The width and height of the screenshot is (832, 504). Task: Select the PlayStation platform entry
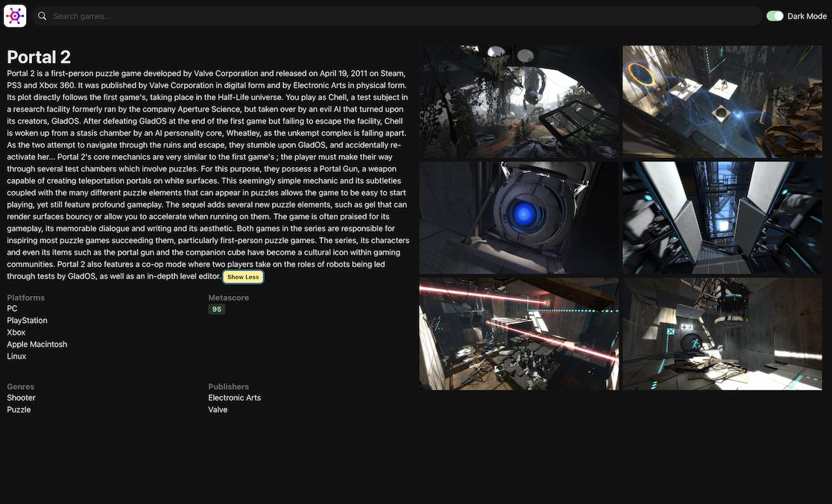(27, 321)
